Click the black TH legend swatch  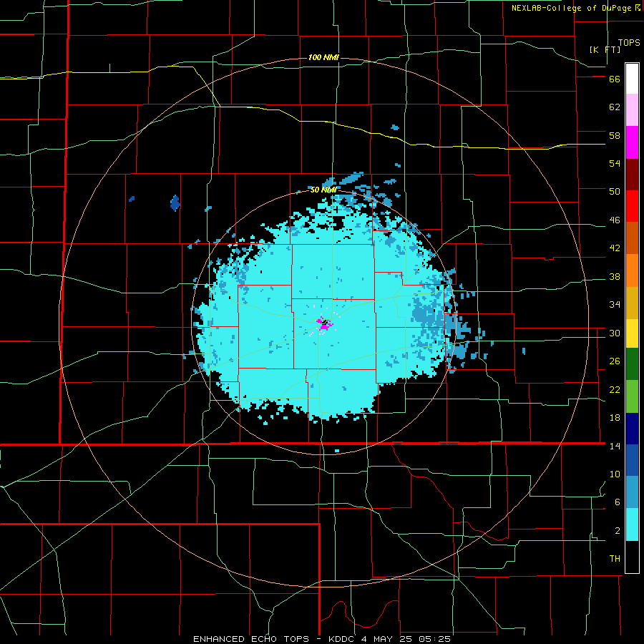point(632,557)
